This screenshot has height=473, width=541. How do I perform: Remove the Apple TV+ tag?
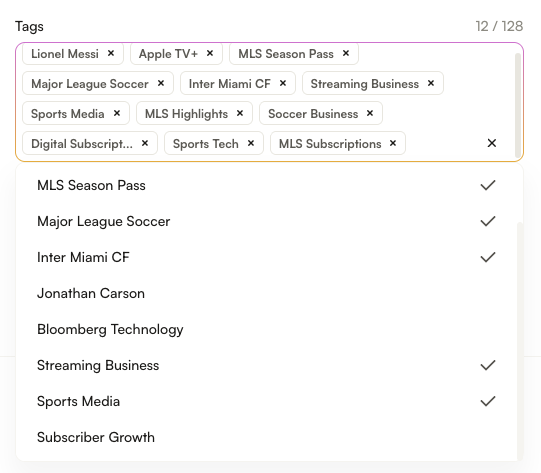click(210, 53)
